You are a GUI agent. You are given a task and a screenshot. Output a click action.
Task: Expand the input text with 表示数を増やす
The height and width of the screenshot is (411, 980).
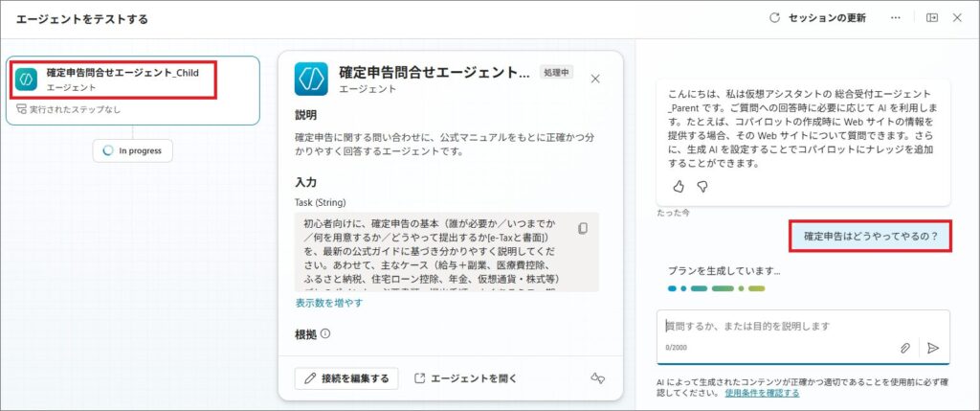coord(329,303)
